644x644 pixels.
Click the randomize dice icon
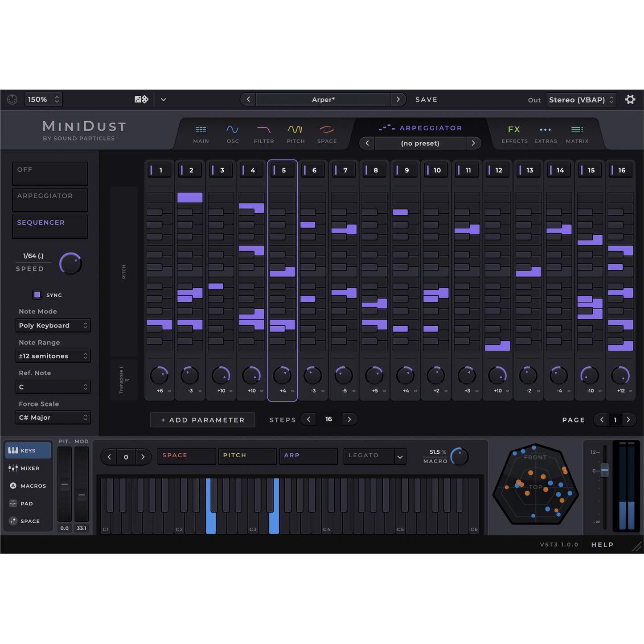point(141,99)
